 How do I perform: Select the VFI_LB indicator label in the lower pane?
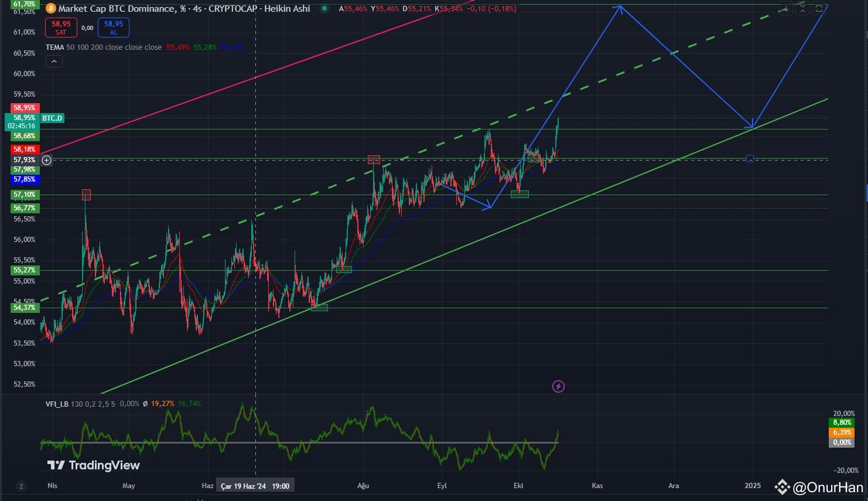click(58, 404)
